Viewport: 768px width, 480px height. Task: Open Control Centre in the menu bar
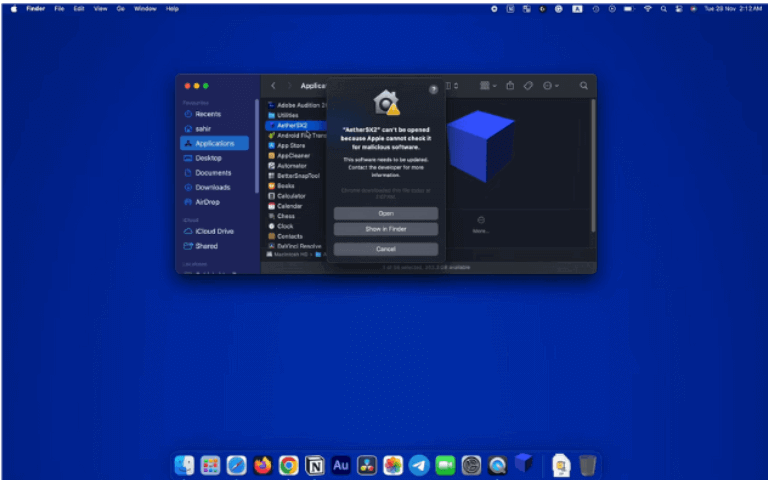tap(678, 9)
